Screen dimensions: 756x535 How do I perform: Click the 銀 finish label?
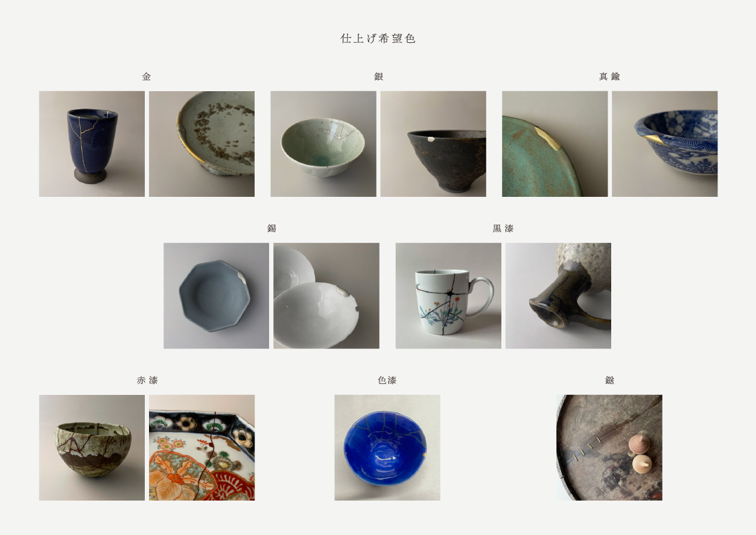378,77
